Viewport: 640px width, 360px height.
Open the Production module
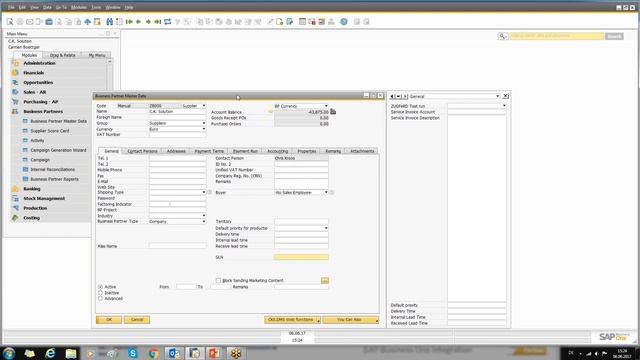tap(35, 208)
